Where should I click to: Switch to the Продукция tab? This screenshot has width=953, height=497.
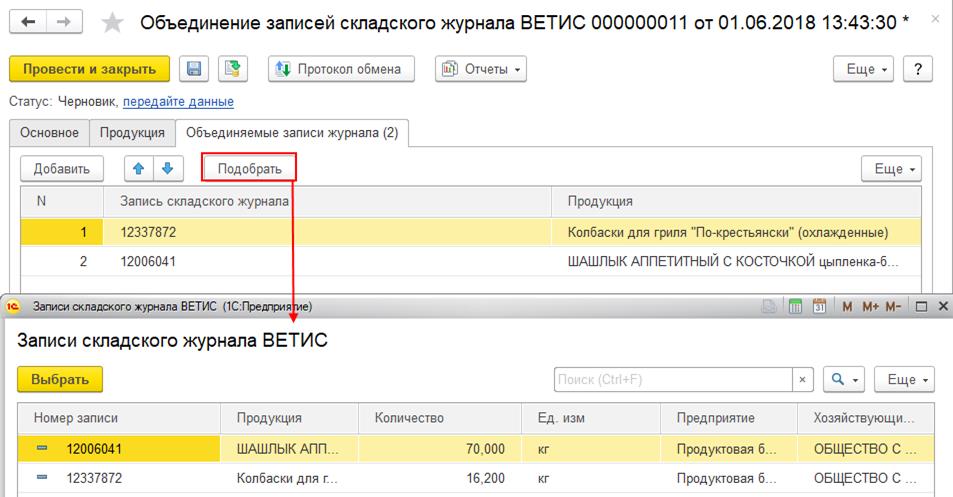tap(132, 132)
